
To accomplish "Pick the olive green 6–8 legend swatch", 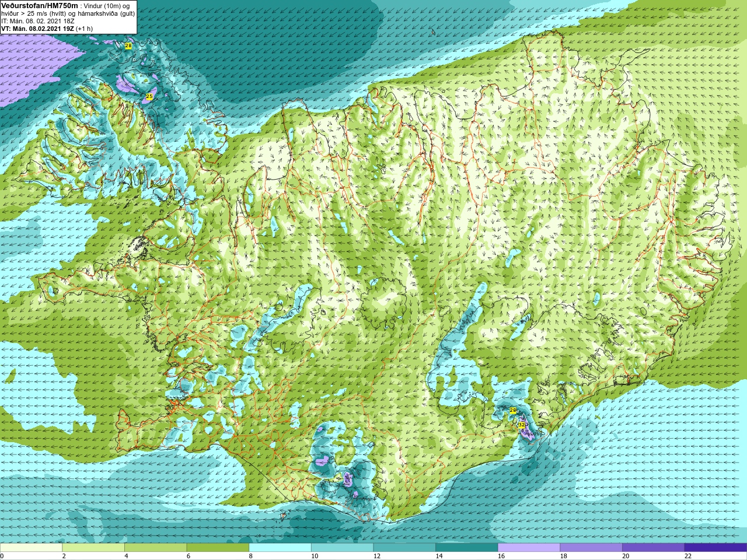I will (x=218, y=548).
